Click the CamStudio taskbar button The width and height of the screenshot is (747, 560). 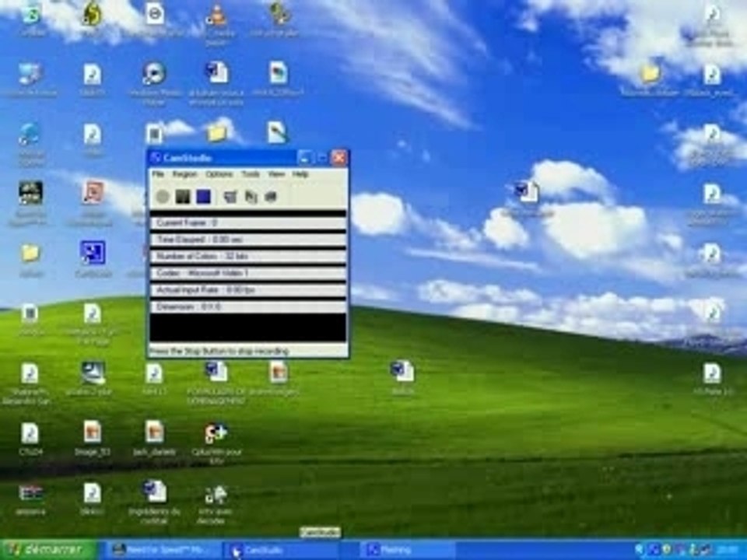click(281, 550)
